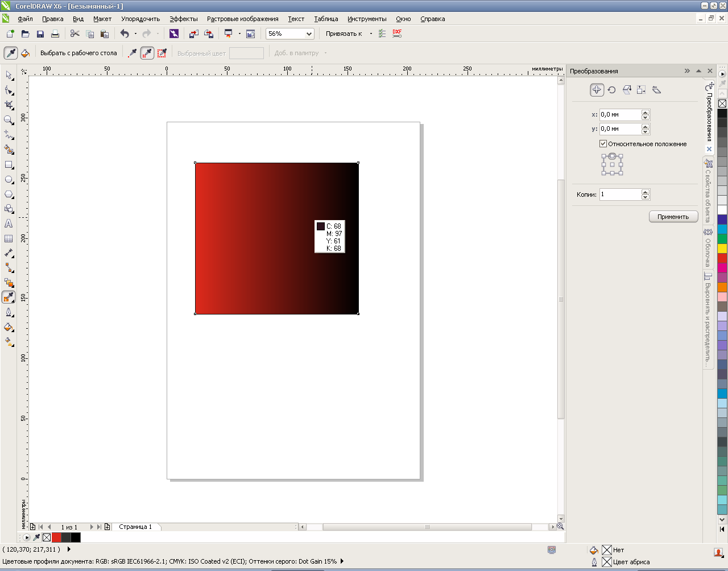This screenshot has width=728, height=571.
Task: Select the Text tool
Action: [x=9, y=224]
